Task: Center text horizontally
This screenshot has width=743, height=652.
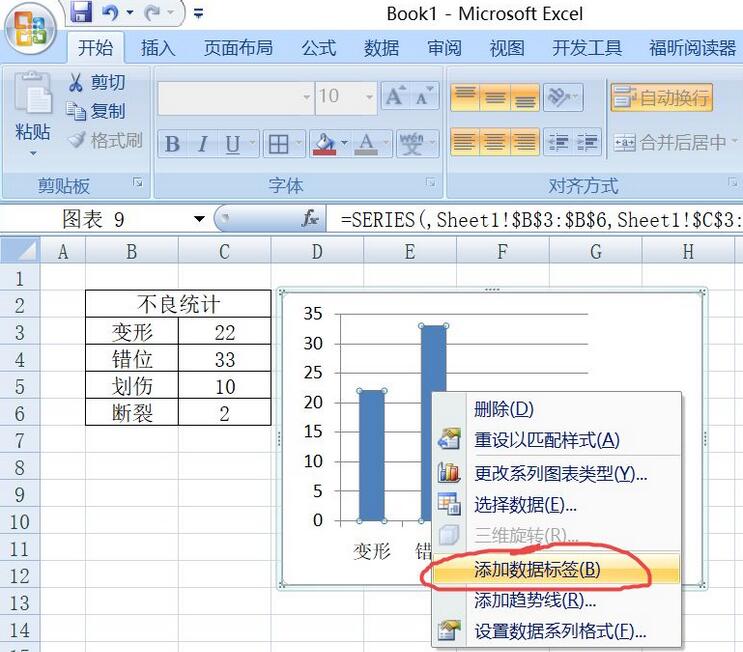Action: click(x=495, y=142)
